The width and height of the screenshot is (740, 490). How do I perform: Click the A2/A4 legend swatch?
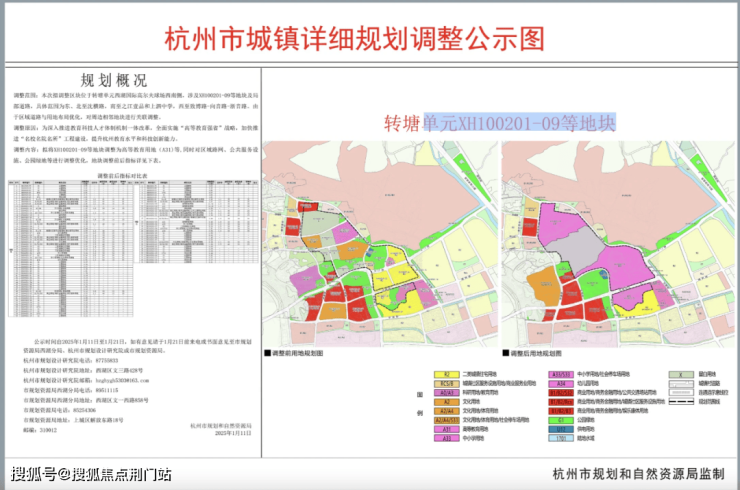pos(446,411)
